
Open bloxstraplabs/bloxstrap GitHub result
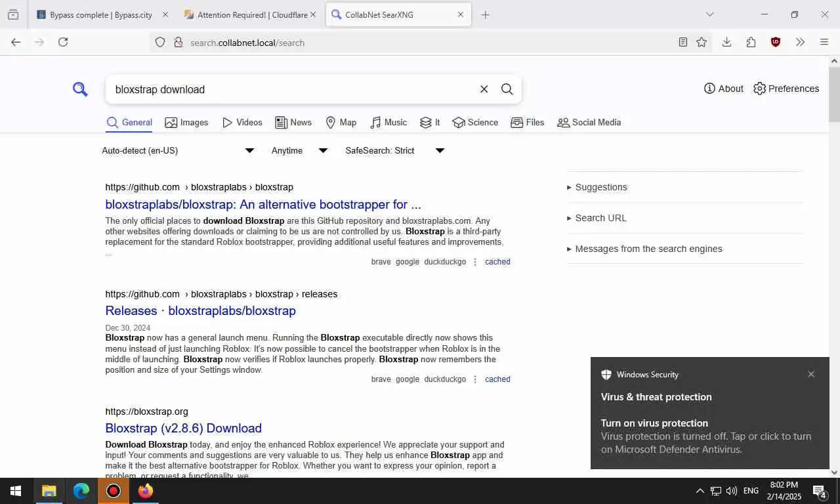263,204
